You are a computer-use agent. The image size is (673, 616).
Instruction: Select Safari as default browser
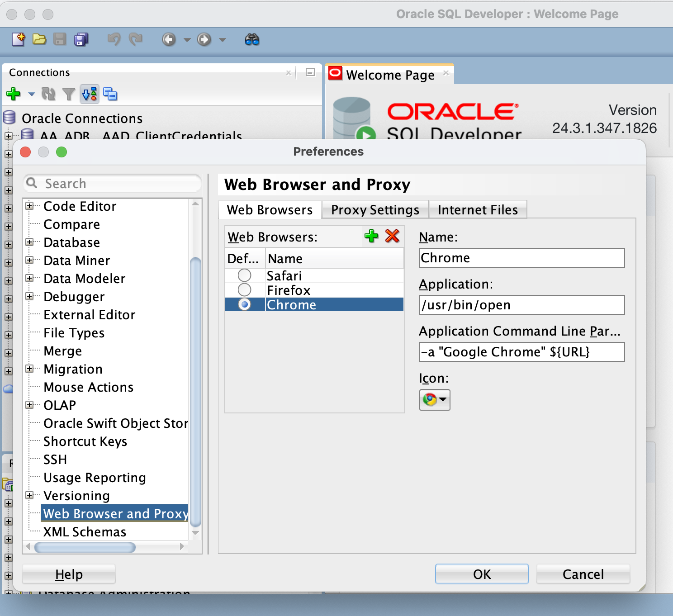[244, 275]
